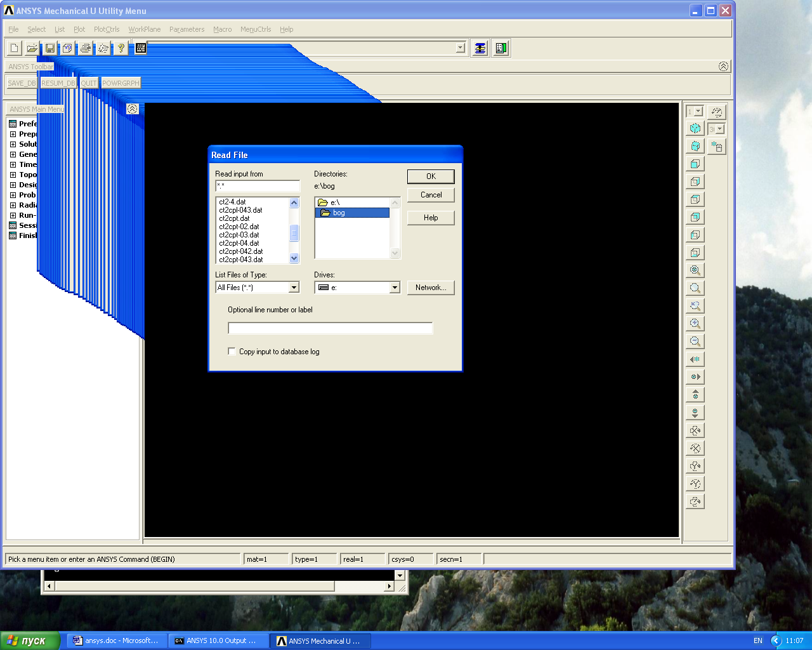The width and height of the screenshot is (812, 650).
Task: Click the Read input from text field
Action: click(258, 186)
